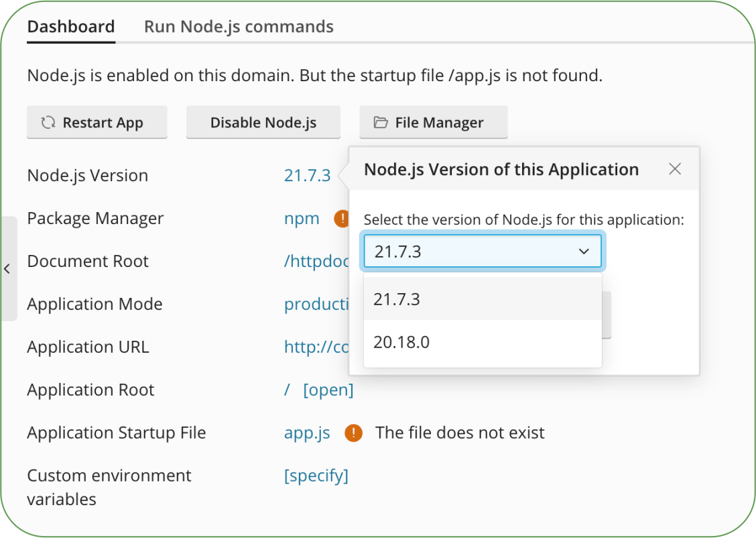Open the /httpdoc document root link
This screenshot has width=756, height=538.
316,261
